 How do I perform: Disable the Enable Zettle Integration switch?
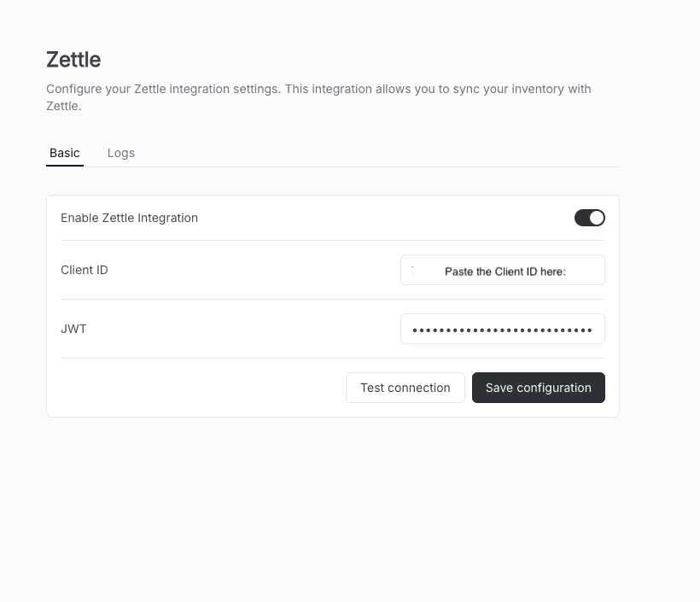(589, 218)
